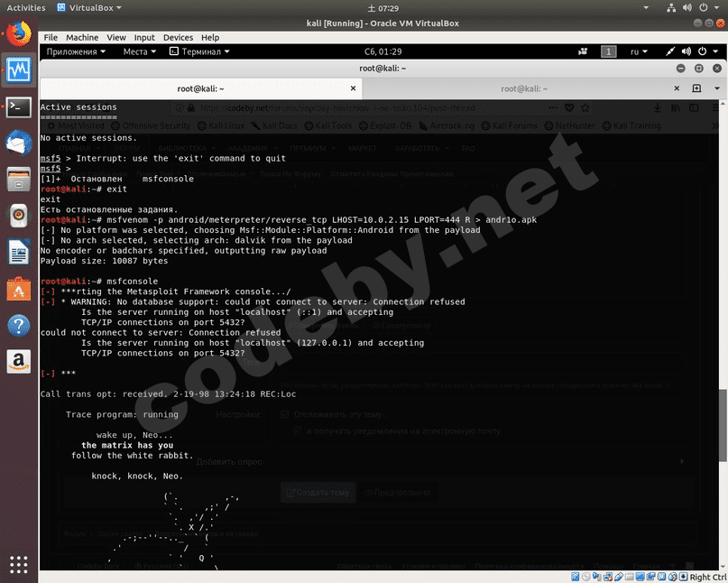Click the 'No active sessions.' text
The width and height of the screenshot is (728, 583).
(x=88, y=138)
